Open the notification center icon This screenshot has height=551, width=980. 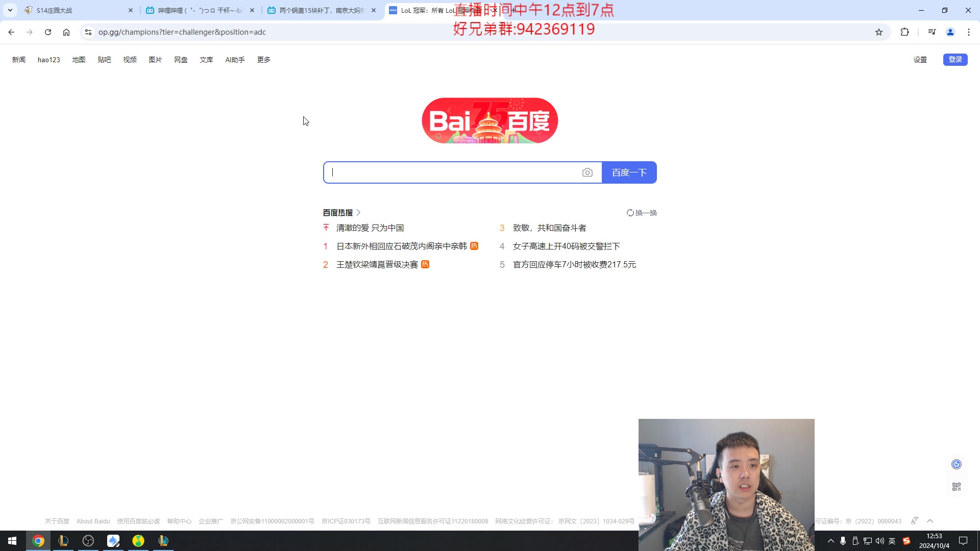(963, 541)
